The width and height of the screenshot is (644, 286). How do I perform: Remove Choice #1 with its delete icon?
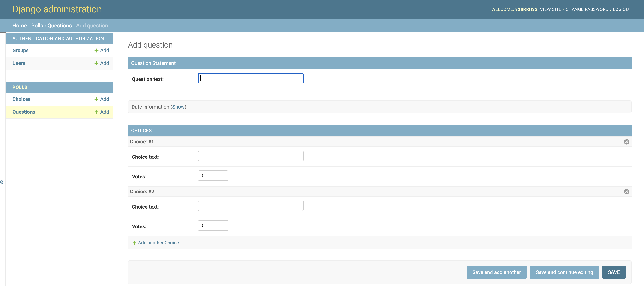coord(626,142)
